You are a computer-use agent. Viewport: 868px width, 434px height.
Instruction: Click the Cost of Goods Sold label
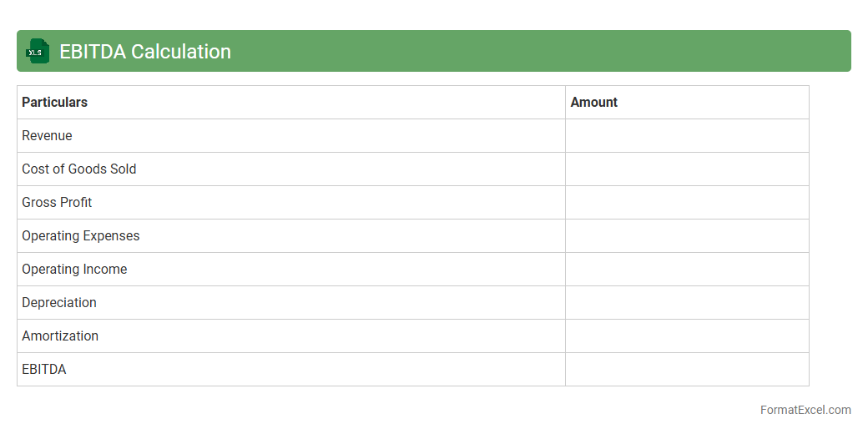[x=78, y=169]
